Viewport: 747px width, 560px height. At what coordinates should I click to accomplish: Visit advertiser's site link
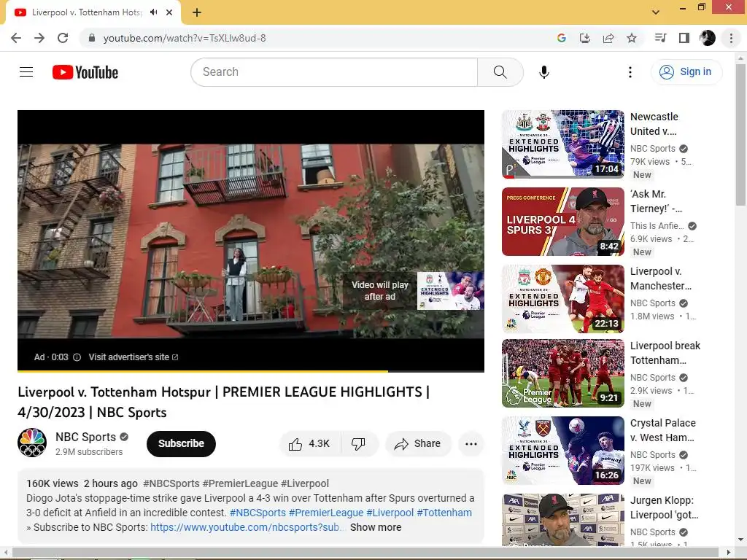pyautogui.click(x=133, y=357)
